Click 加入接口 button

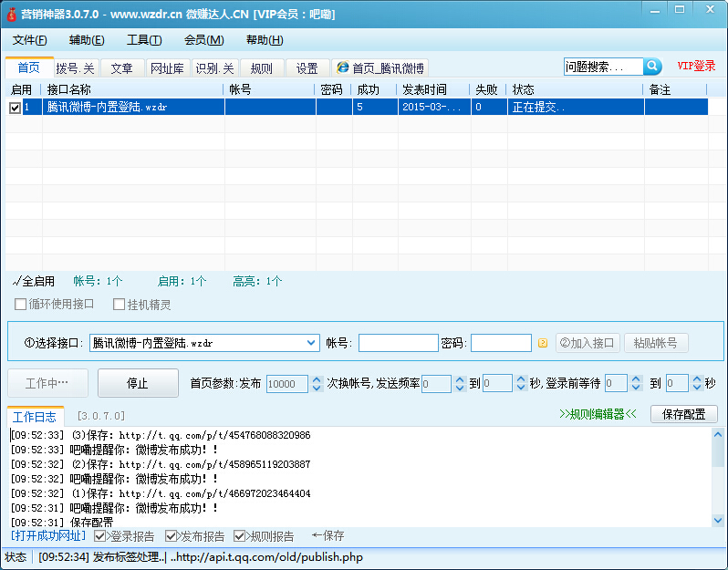click(x=588, y=343)
